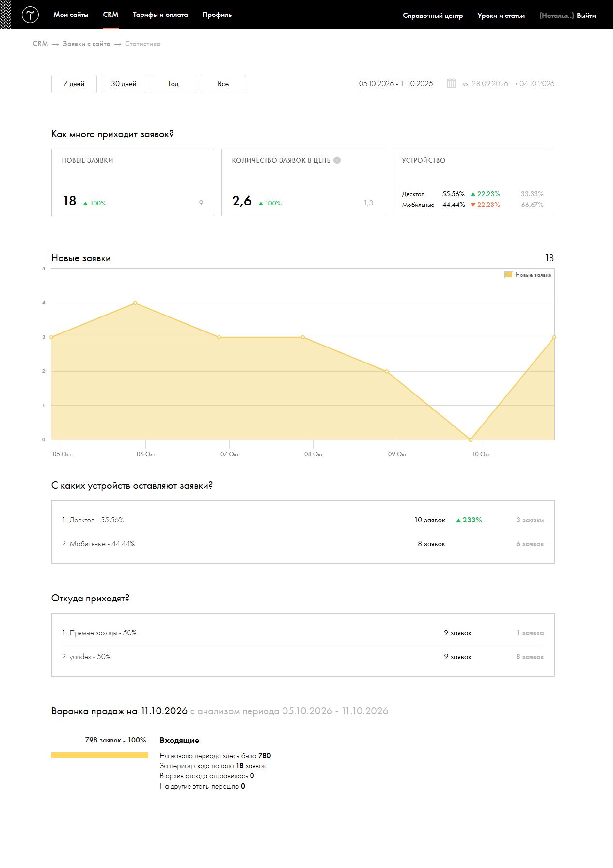The width and height of the screenshot is (613, 868).
Task: Select the row 2. yandex - 50%
Action: click(x=303, y=657)
